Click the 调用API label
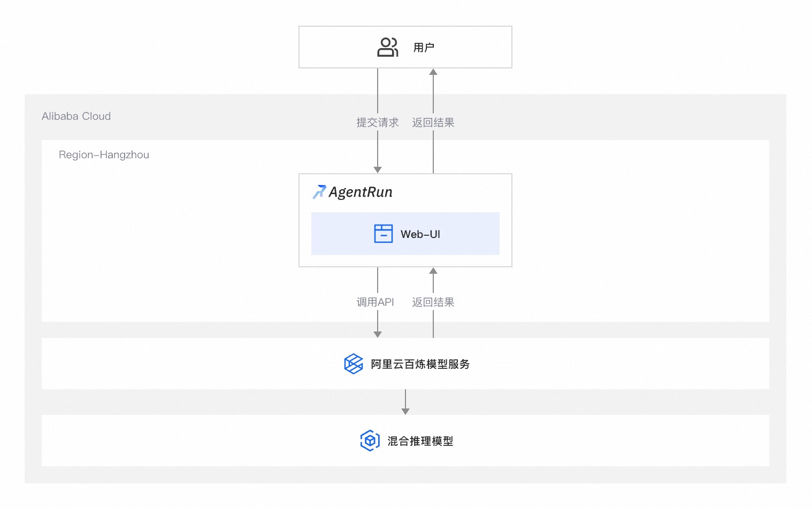 376,302
